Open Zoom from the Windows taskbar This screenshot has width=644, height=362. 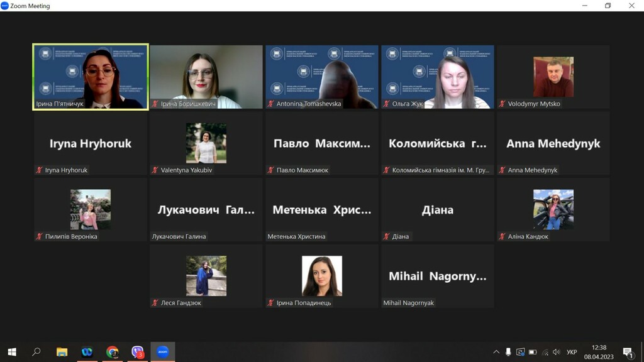pos(163,352)
